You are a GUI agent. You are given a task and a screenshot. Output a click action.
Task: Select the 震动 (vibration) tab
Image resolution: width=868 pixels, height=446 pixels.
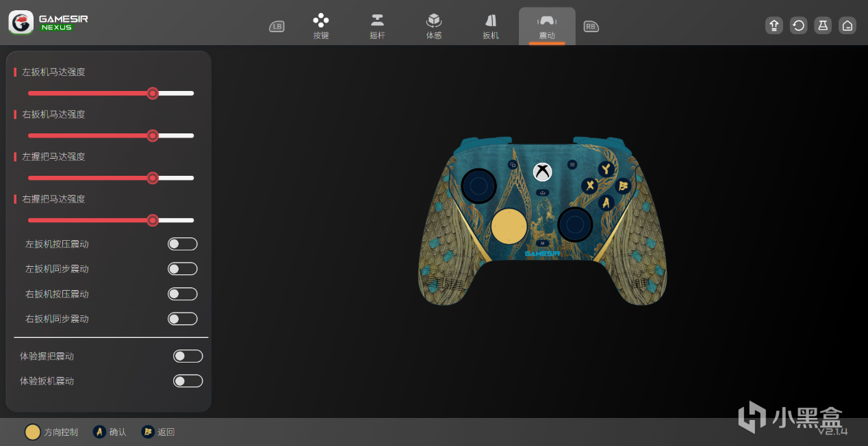(x=547, y=26)
